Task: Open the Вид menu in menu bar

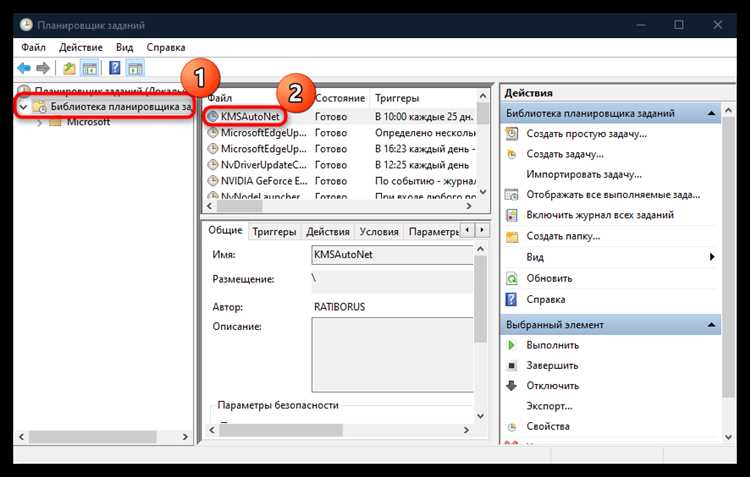Action: click(x=124, y=47)
